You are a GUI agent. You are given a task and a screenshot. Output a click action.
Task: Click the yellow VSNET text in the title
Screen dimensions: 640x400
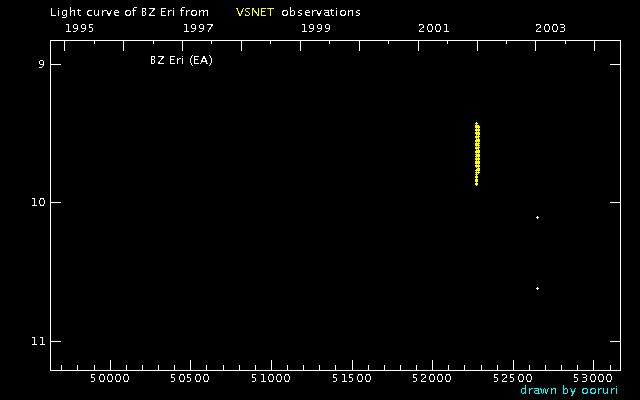pyautogui.click(x=254, y=12)
